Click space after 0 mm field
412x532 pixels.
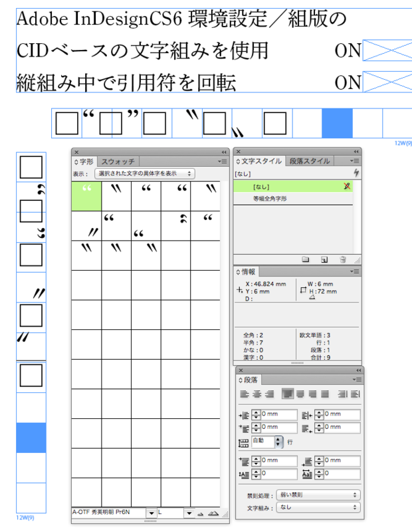point(342,461)
